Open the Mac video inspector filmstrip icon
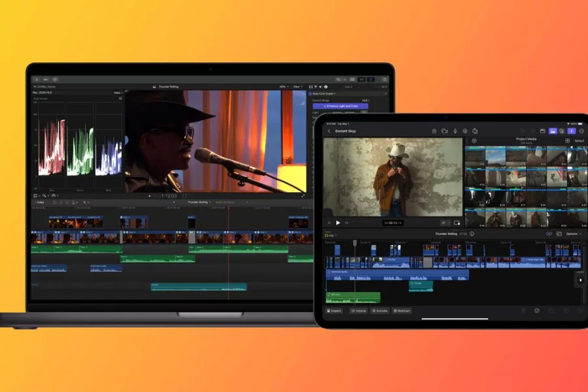 point(310,87)
